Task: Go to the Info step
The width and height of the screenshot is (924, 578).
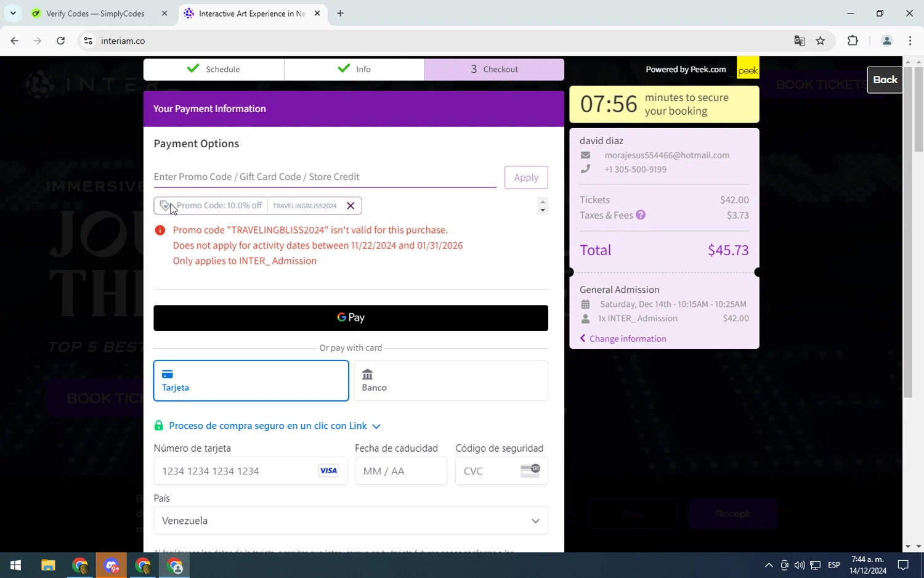Action: coord(354,69)
